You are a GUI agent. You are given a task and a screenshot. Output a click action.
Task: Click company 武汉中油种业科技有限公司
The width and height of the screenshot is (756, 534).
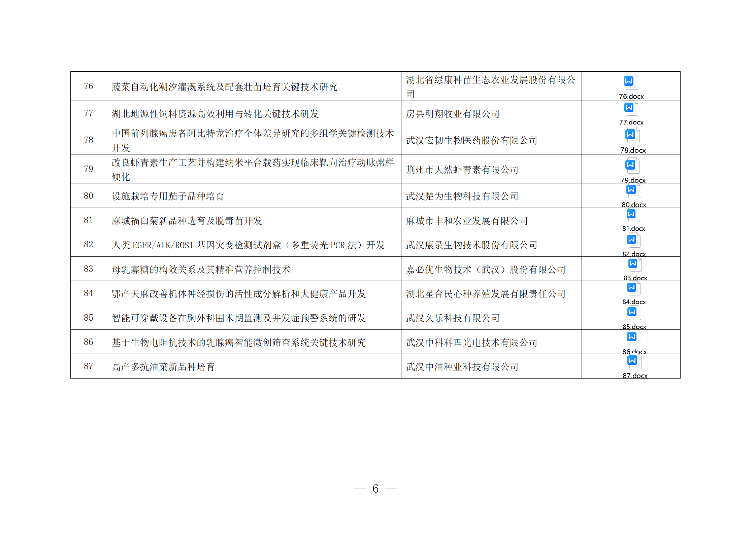pos(462,367)
